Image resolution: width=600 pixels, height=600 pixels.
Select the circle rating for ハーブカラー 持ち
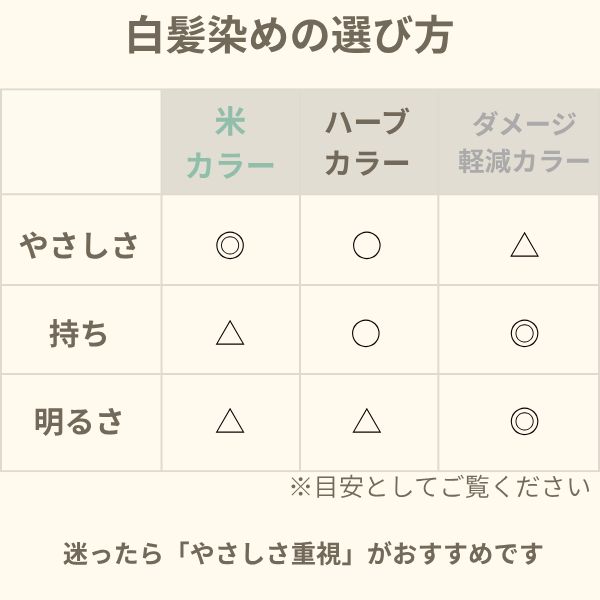[366, 333]
